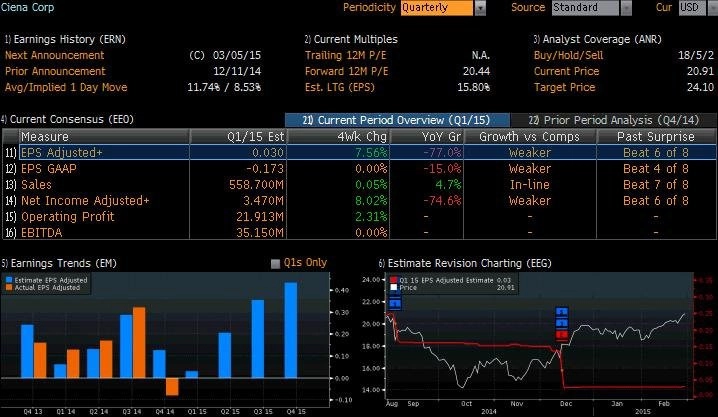Switch to Current Period Overview (Q1/15) tab
The height and width of the screenshot is (417, 718).
click(397, 120)
